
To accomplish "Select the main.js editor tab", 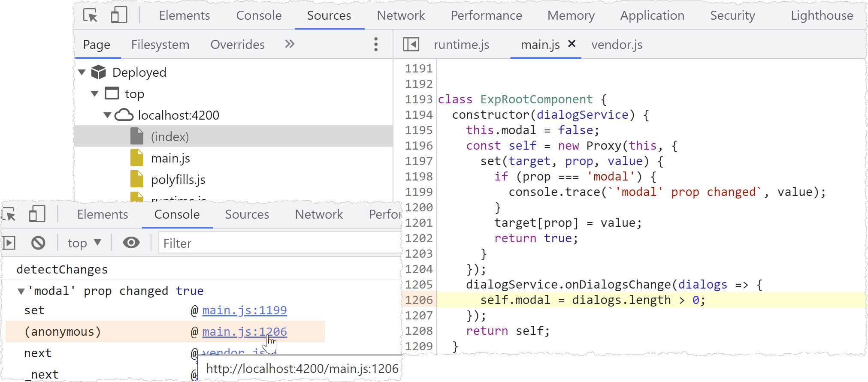I will 540,45.
